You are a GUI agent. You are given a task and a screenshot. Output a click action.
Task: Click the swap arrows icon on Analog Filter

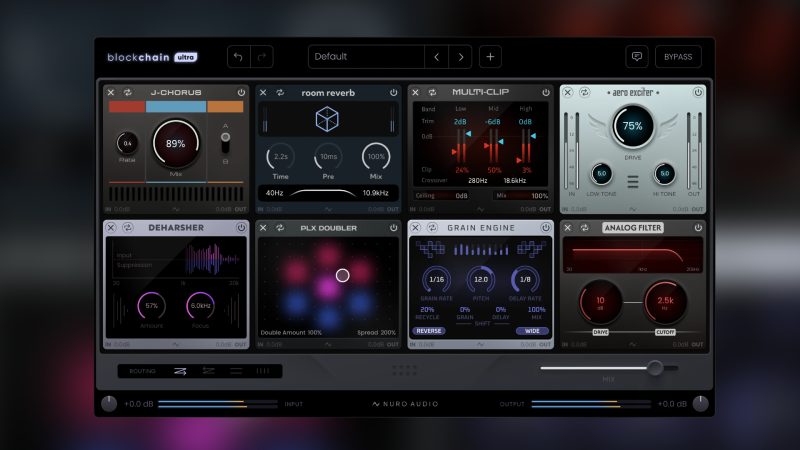(x=585, y=228)
